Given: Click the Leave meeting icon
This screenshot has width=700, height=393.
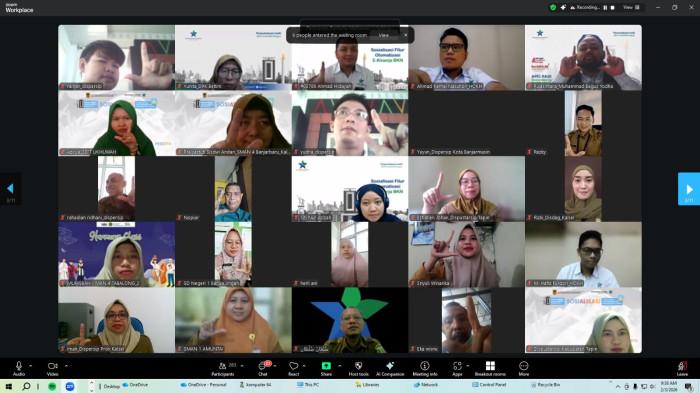Looking at the screenshot, I should (682, 368).
